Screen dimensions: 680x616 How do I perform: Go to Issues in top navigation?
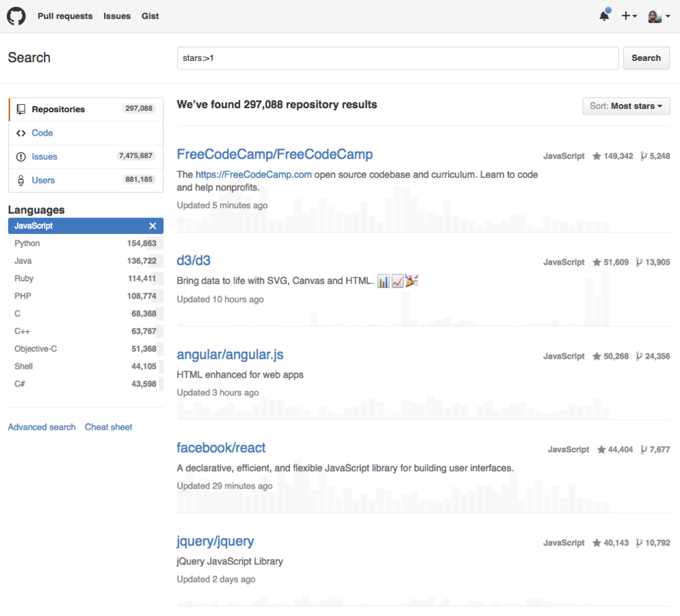(x=117, y=16)
